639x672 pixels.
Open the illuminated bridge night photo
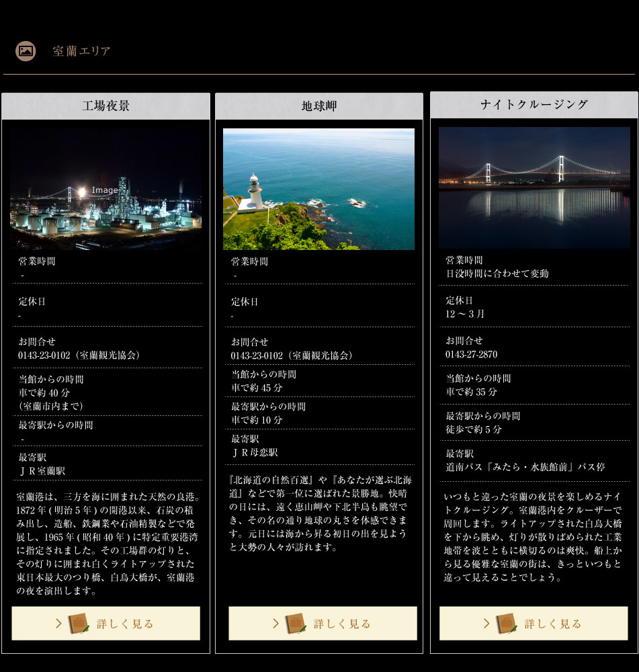[x=534, y=187]
